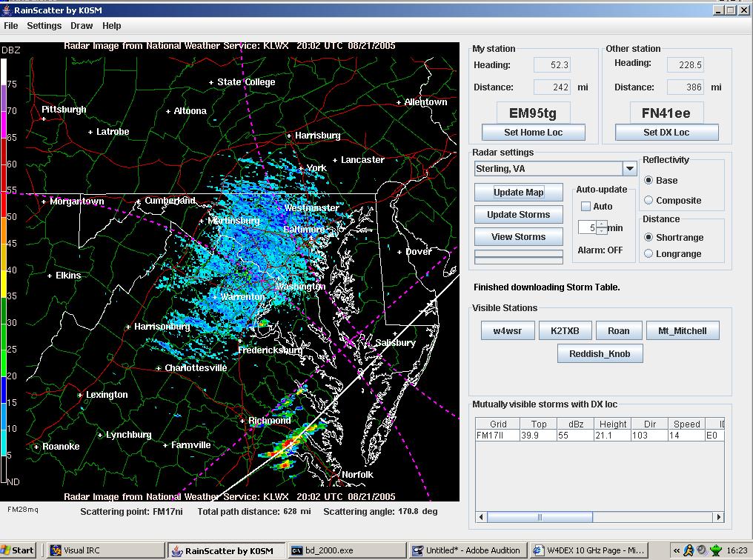
Task: Open the Draw menu
Action: [82, 26]
